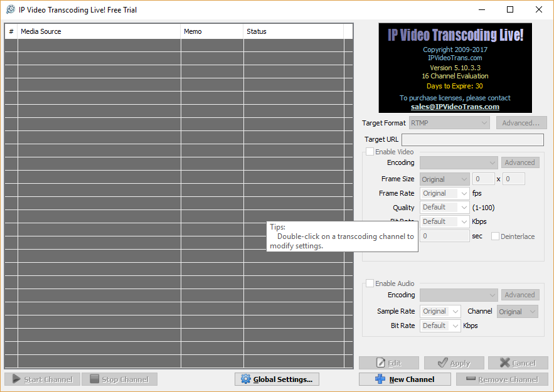The height and width of the screenshot is (392, 554).
Task: Click inside the Target URL field
Action: [472, 139]
